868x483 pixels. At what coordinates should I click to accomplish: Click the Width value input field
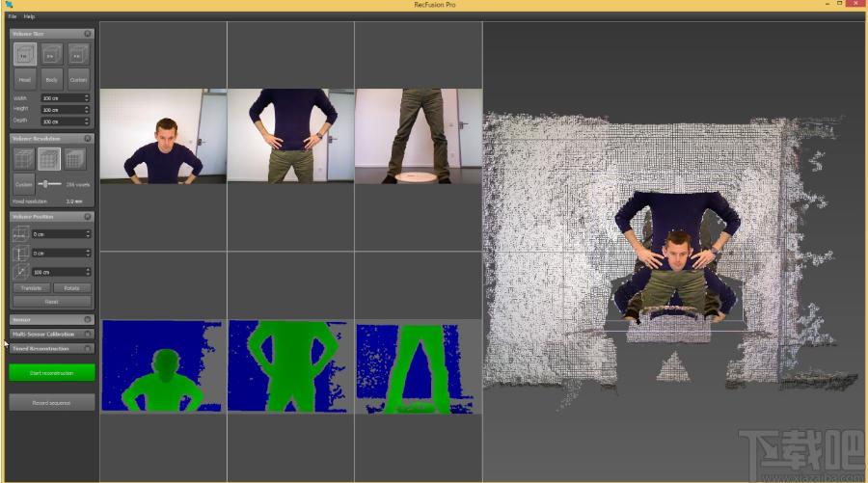click(x=65, y=98)
